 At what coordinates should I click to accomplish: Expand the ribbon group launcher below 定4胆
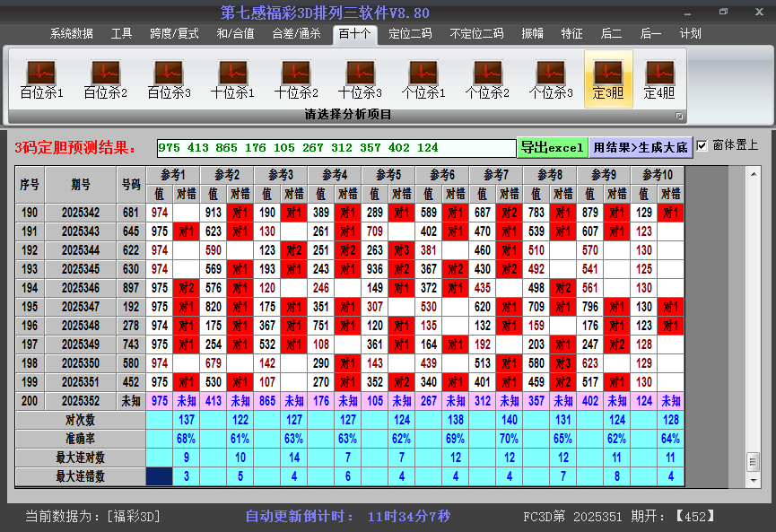(x=679, y=116)
